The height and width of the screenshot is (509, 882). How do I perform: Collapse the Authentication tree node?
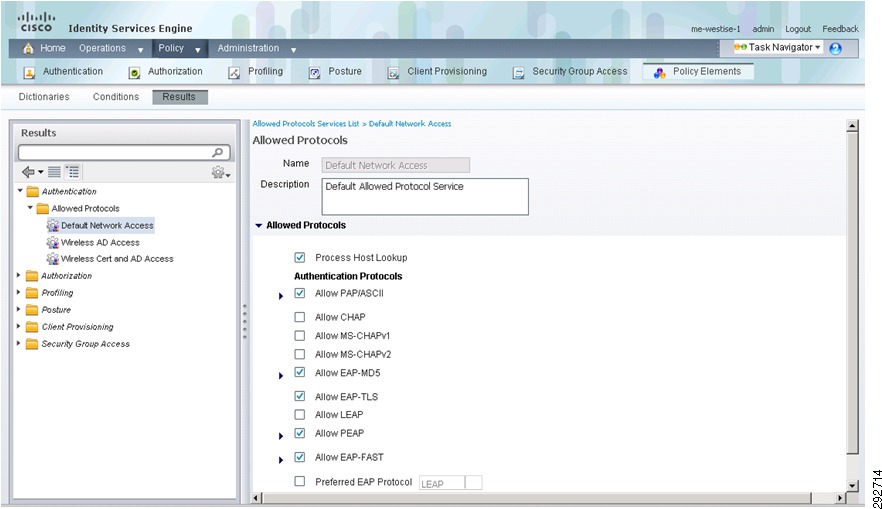[x=20, y=191]
